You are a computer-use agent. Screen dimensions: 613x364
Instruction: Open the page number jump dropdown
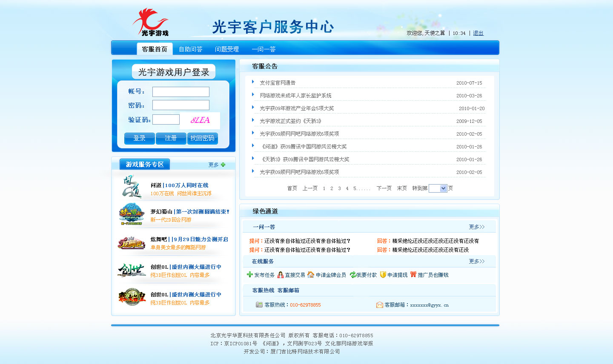click(438, 188)
